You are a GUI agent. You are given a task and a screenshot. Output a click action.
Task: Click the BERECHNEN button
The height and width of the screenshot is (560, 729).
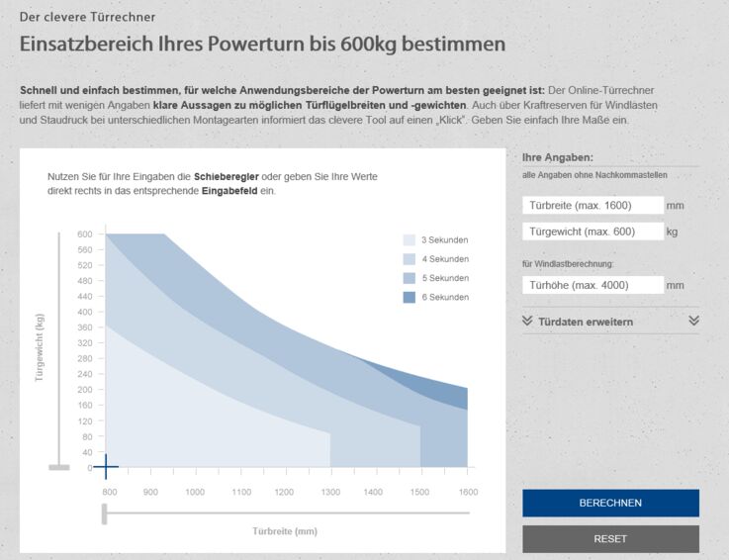(x=610, y=503)
